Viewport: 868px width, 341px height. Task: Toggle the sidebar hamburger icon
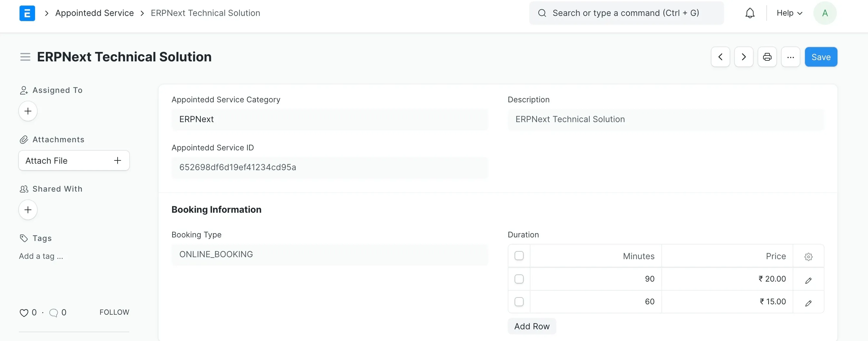click(25, 57)
